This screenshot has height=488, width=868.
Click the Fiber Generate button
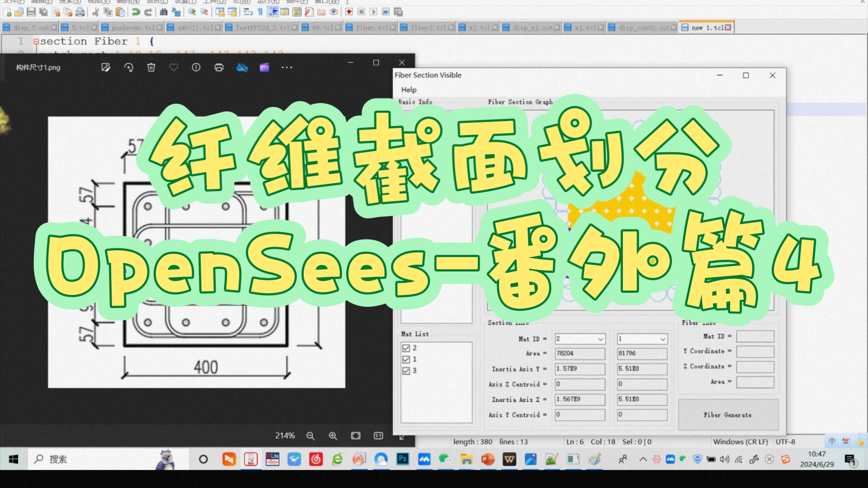click(x=728, y=415)
